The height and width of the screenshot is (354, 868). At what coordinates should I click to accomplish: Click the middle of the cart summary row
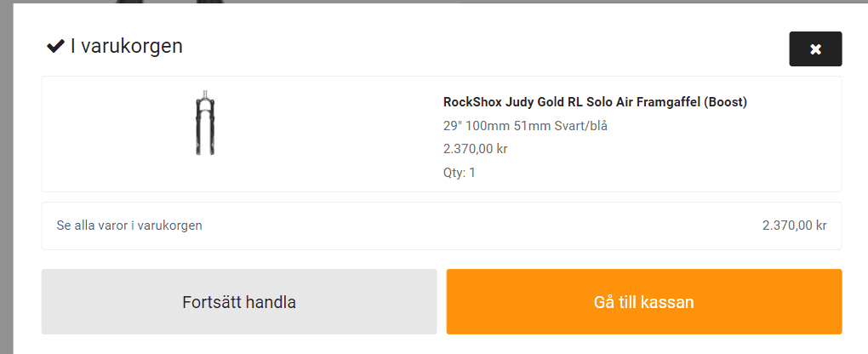pyautogui.click(x=442, y=226)
